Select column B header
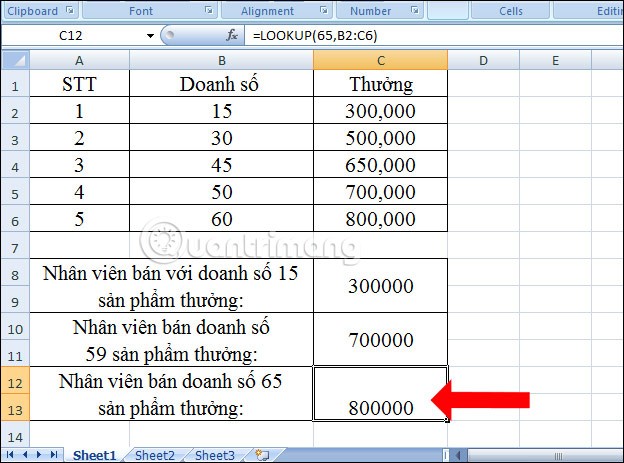 click(x=221, y=61)
